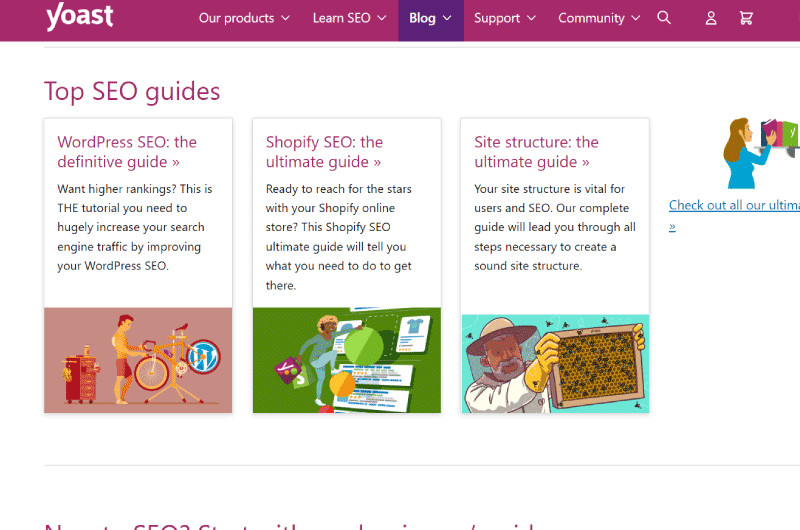Click the 'Your site structure is vital' description

tap(555, 228)
